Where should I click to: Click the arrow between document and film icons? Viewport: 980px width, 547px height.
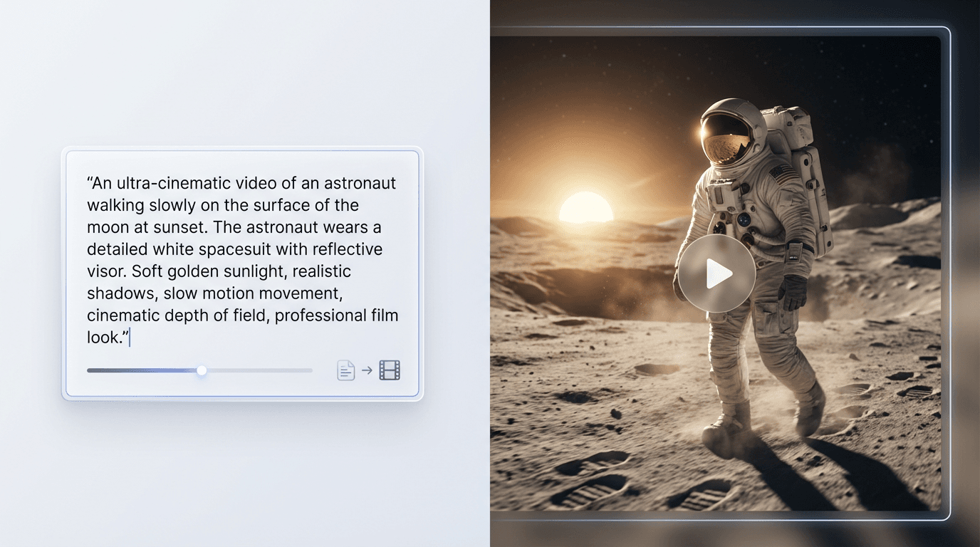(367, 370)
